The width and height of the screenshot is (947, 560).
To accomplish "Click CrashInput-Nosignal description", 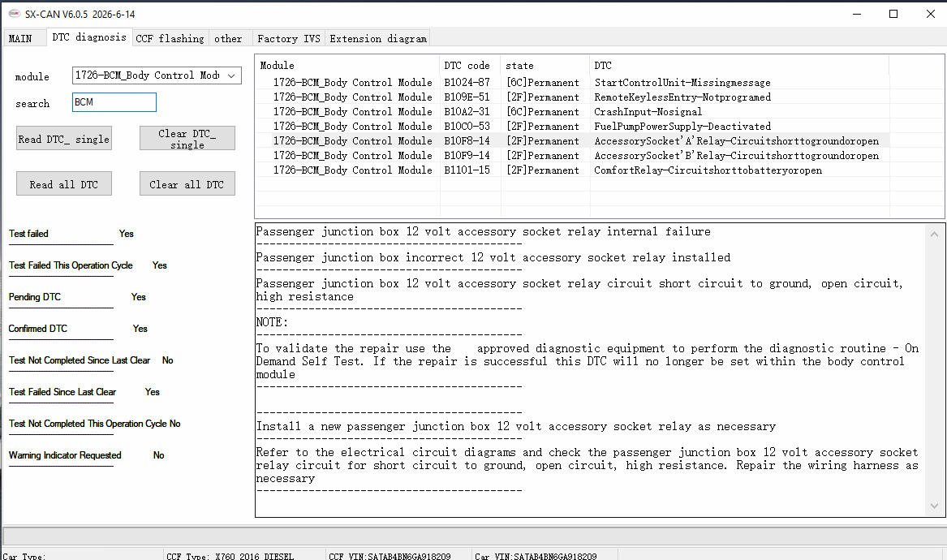I will tap(648, 112).
